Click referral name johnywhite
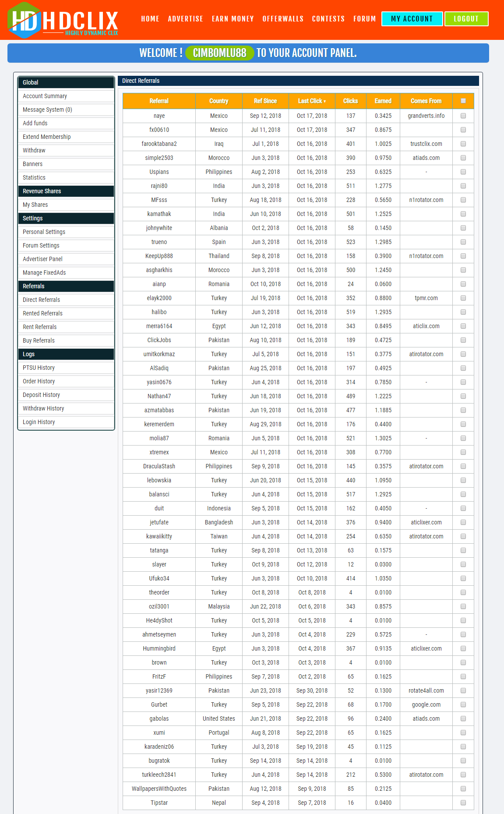504x814 pixels. [159, 228]
